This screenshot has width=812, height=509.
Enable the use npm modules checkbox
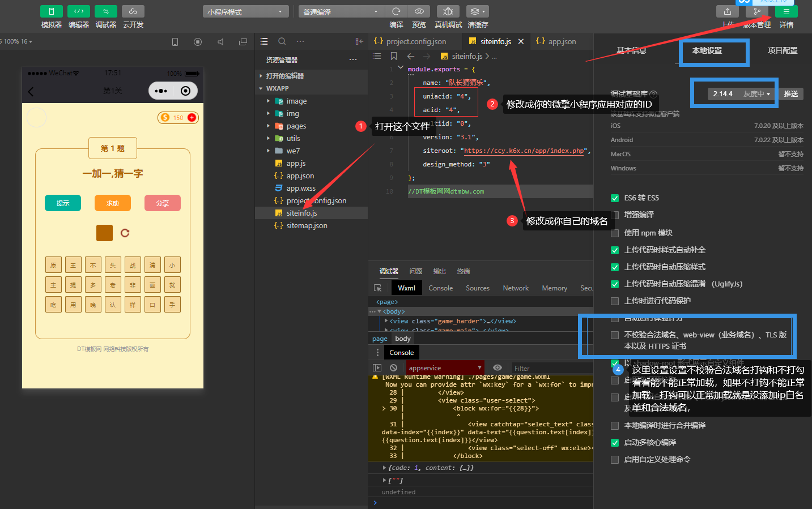(615, 233)
